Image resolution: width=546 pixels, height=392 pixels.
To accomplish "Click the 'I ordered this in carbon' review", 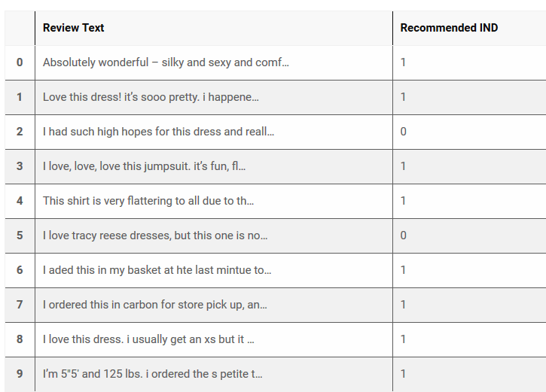I will [x=154, y=305].
